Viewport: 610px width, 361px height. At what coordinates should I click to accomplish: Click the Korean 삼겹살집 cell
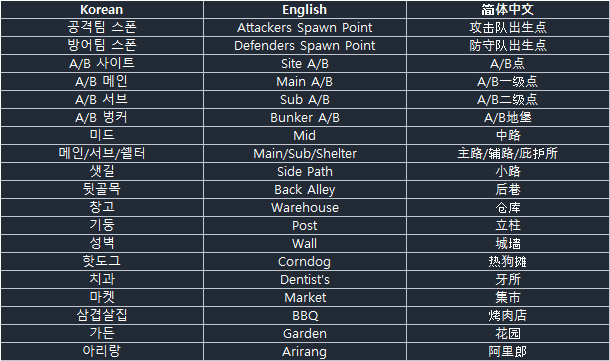pos(102,315)
